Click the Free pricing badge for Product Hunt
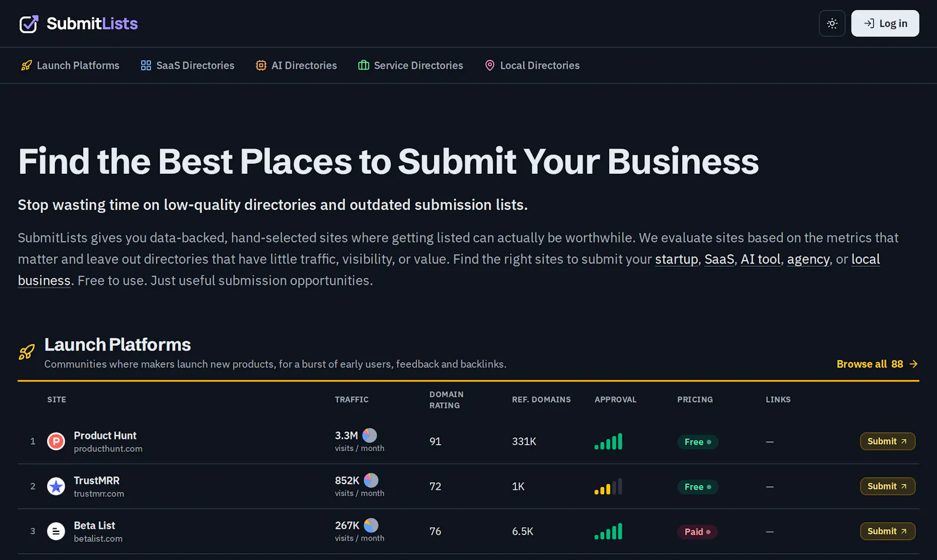Image resolution: width=937 pixels, height=560 pixels. (697, 442)
